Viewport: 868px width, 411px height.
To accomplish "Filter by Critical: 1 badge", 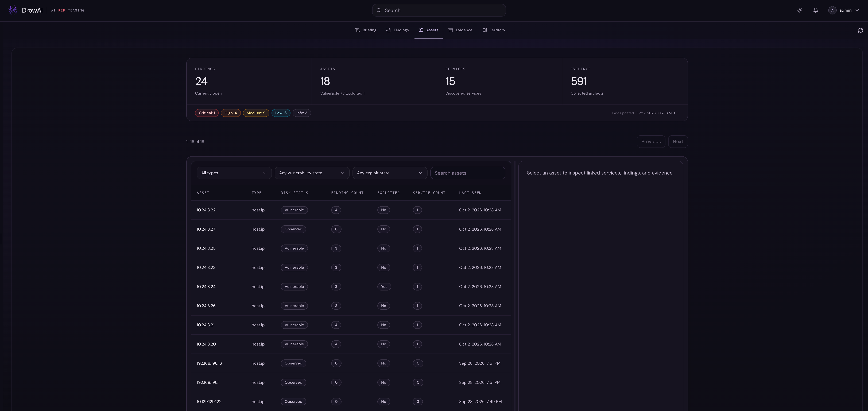I will 207,113.
